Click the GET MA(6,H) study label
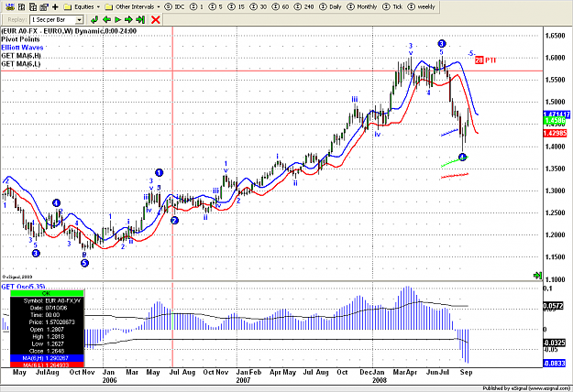573x392 pixels. (21, 56)
